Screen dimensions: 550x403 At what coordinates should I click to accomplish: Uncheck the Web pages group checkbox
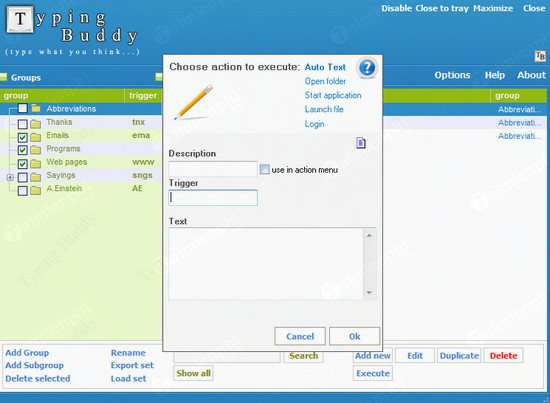tap(22, 164)
